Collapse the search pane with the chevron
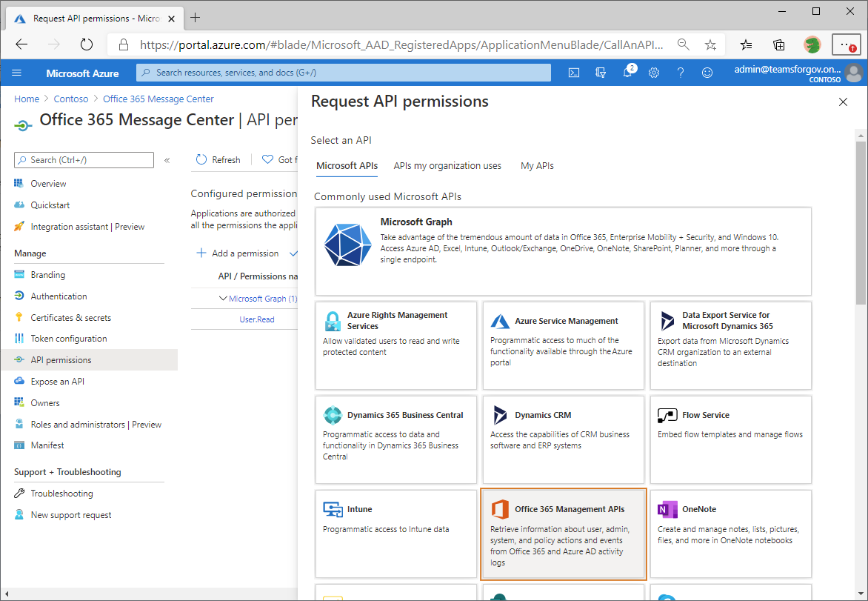868x601 pixels. (x=167, y=159)
